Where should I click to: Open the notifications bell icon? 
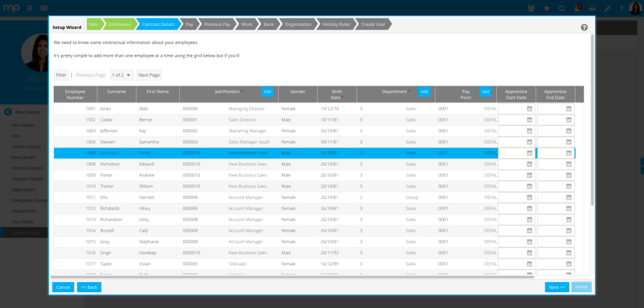point(577,9)
